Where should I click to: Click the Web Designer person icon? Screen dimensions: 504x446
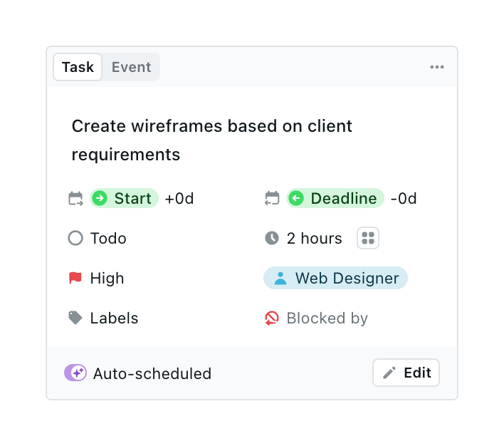pos(280,279)
